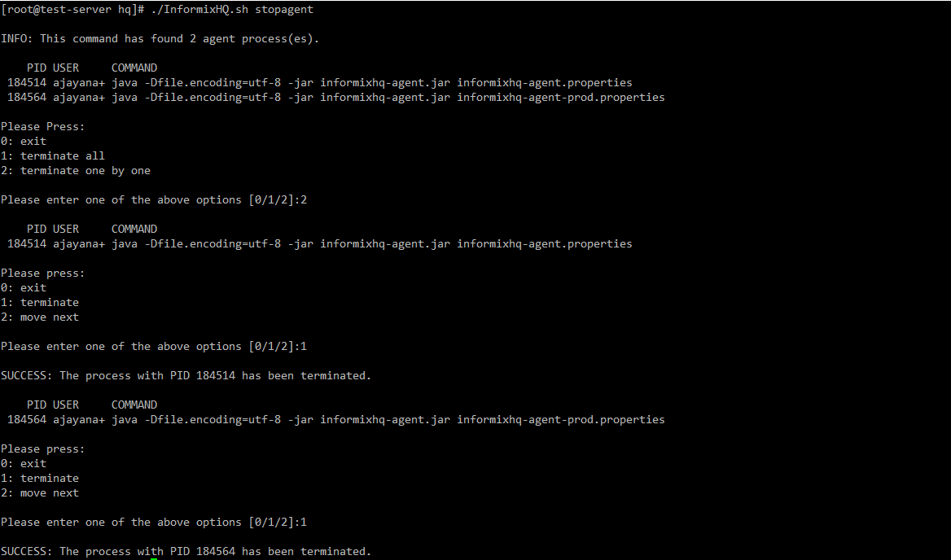The image size is (951, 560).
Task: Click the entered value 1 after second options prompt
Action: pyautogui.click(x=305, y=346)
